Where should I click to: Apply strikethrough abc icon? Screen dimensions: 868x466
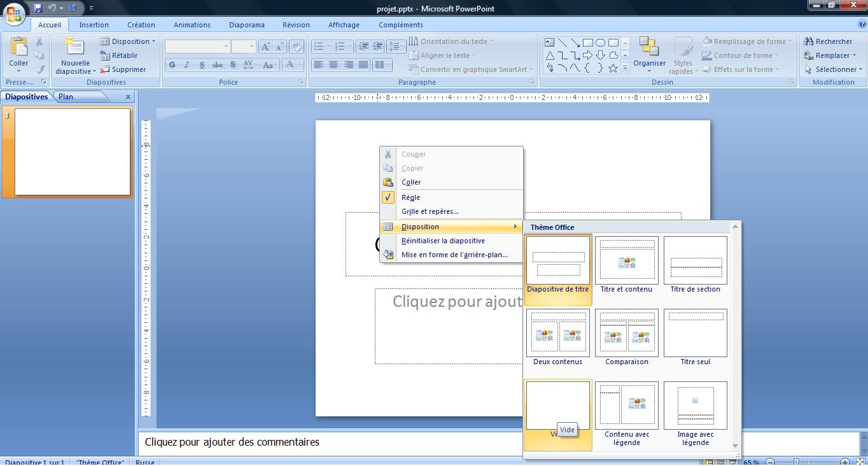tap(218, 65)
